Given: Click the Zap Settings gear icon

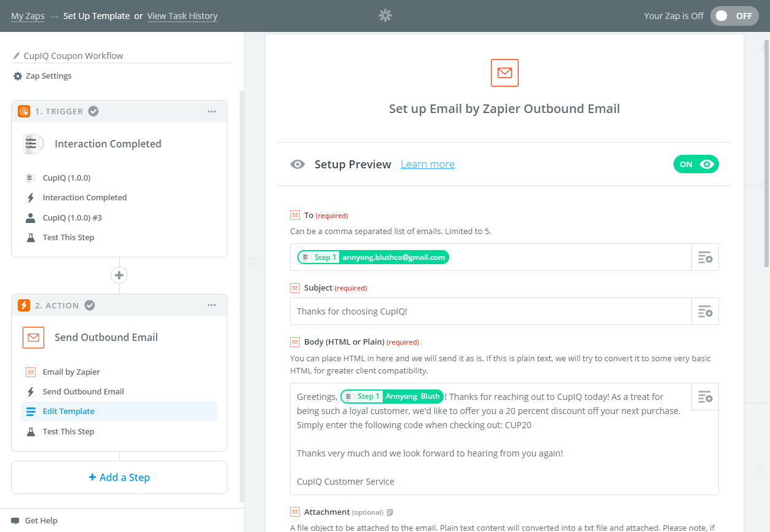Looking at the screenshot, I should pos(18,76).
